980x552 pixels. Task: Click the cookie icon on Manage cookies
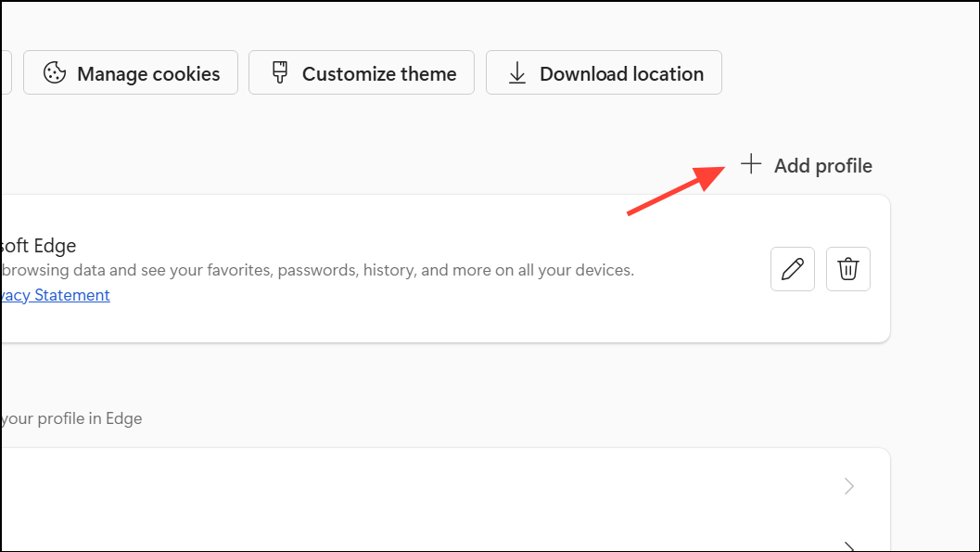pos(55,73)
